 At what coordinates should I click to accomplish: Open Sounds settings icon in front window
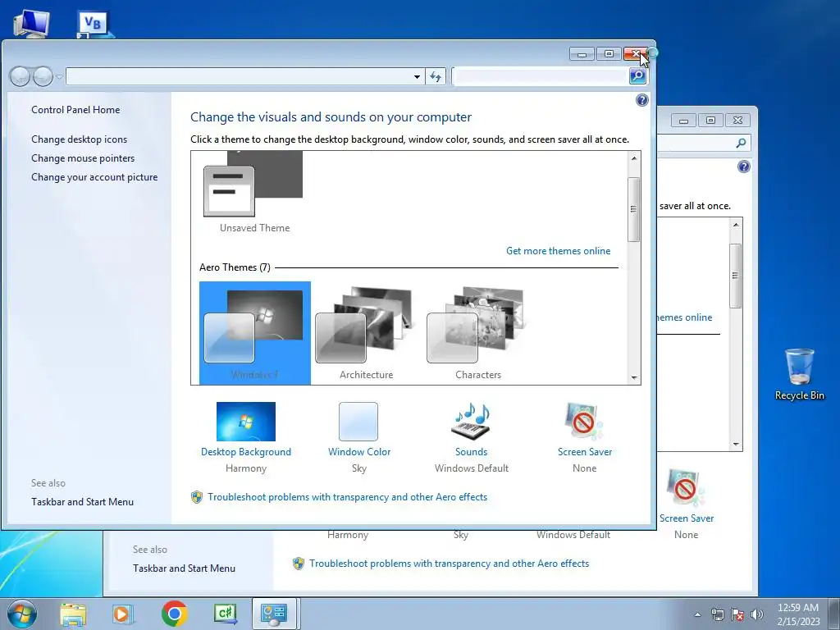[471, 422]
